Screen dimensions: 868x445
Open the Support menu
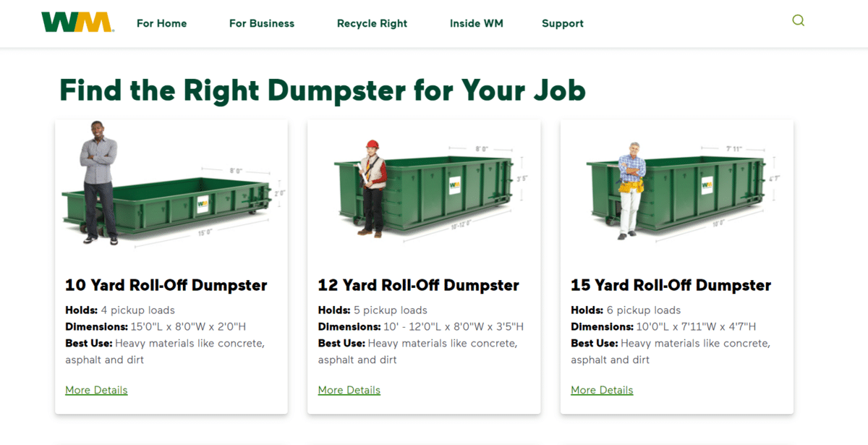(563, 23)
